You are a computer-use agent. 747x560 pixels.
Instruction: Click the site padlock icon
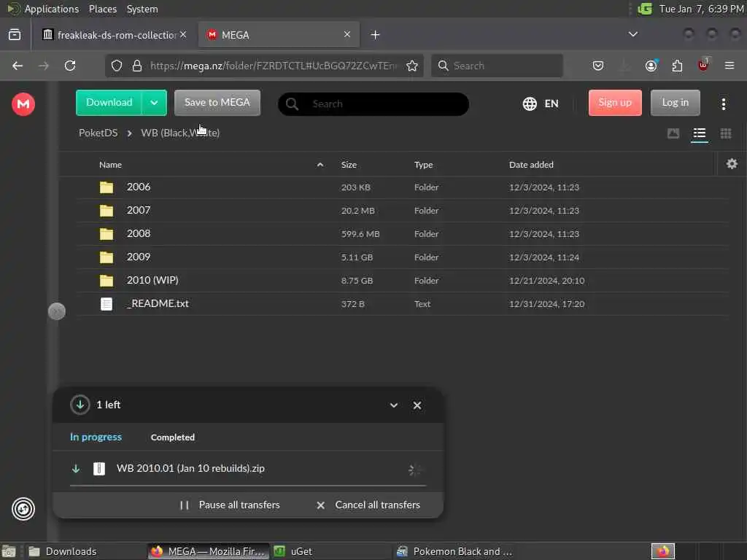tap(136, 66)
